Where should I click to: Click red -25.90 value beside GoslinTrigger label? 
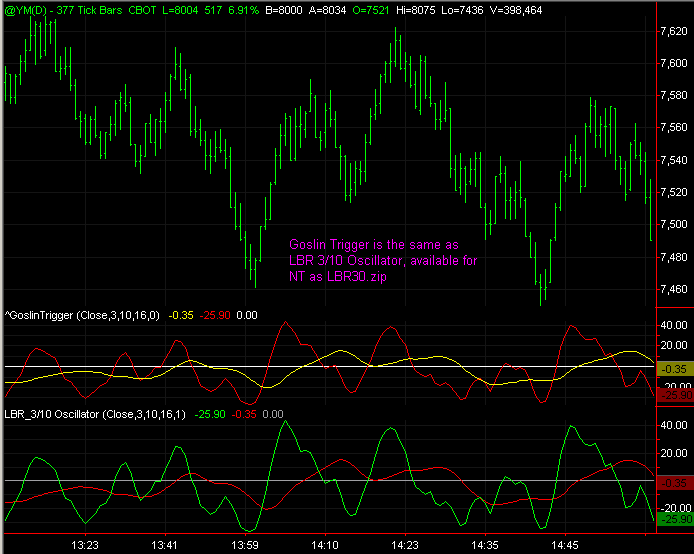coord(215,315)
